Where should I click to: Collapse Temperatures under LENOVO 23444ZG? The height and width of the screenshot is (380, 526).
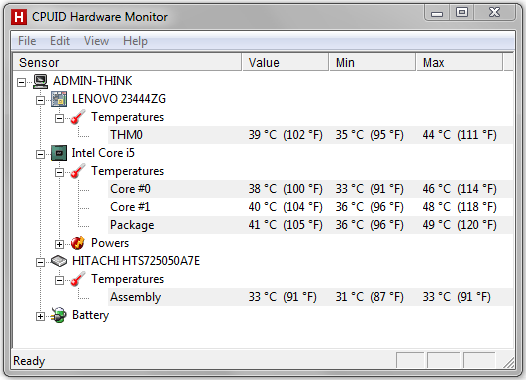(59, 118)
